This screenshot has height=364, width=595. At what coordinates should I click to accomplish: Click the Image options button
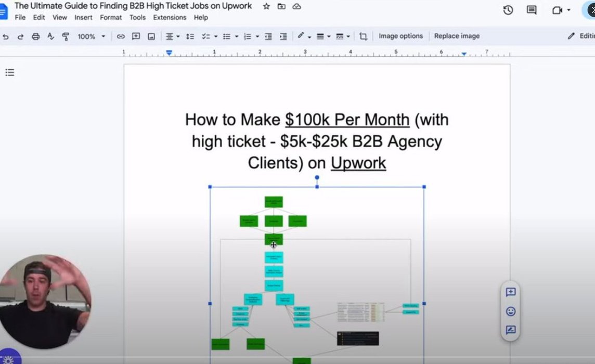click(x=400, y=36)
